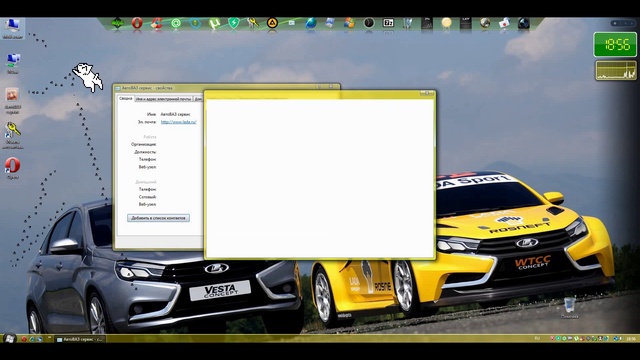Click the white running cat desktop pet
The image size is (640, 360).
(x=88, y=77)
